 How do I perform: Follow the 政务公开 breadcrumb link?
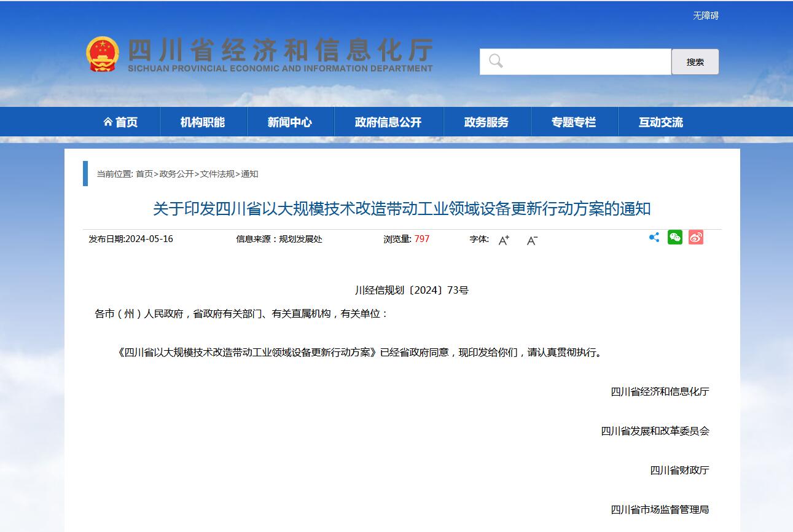click(176, 174)
